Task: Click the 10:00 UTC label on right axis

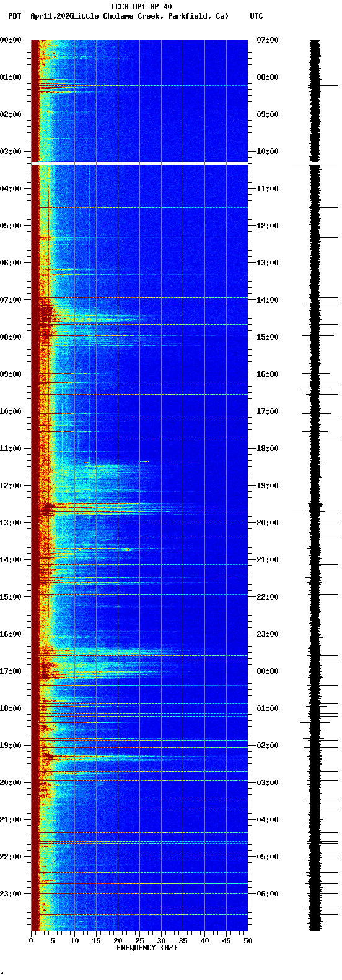Action: pos(268,152)
